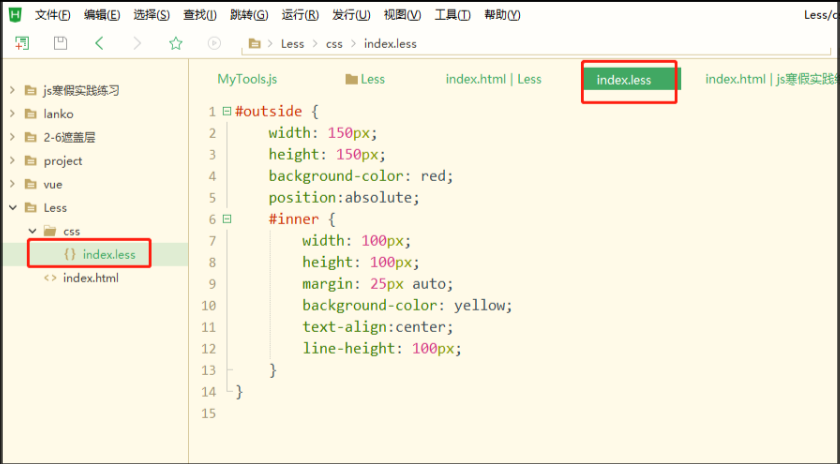Click the star bookmark toolbar icon

click(x=176, y=43)
